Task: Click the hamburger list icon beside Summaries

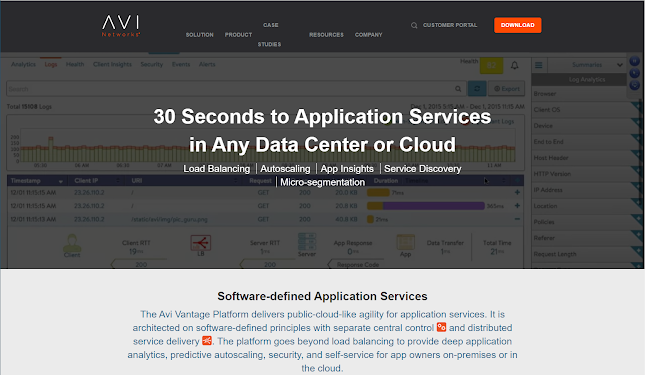Action: (538, 65)
